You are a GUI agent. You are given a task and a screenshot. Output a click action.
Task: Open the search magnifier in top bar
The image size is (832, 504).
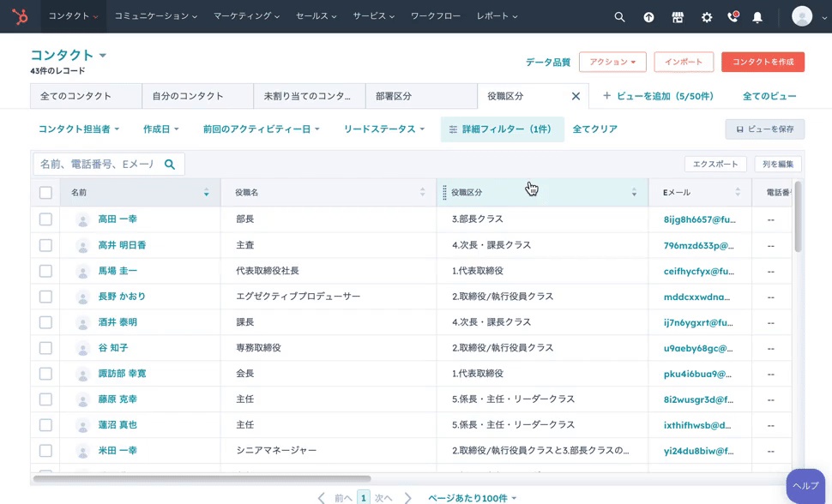[619, 17]
